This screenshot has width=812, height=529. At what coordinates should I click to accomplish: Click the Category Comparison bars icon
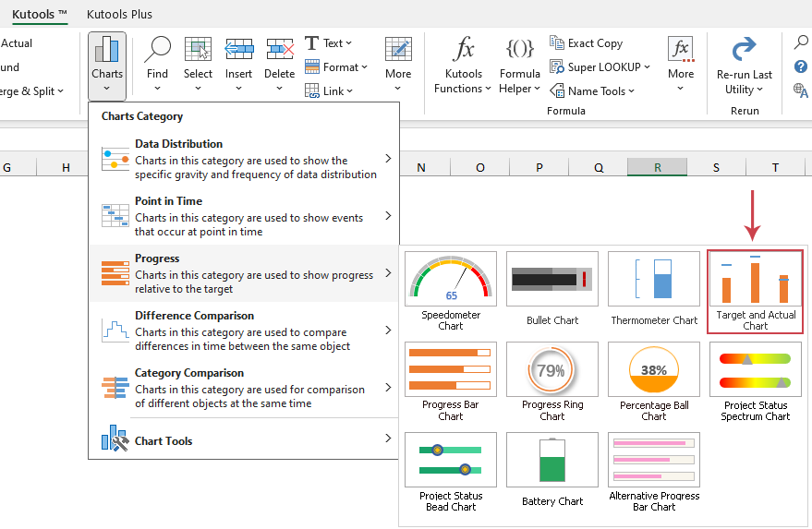(x=115, y=388)
